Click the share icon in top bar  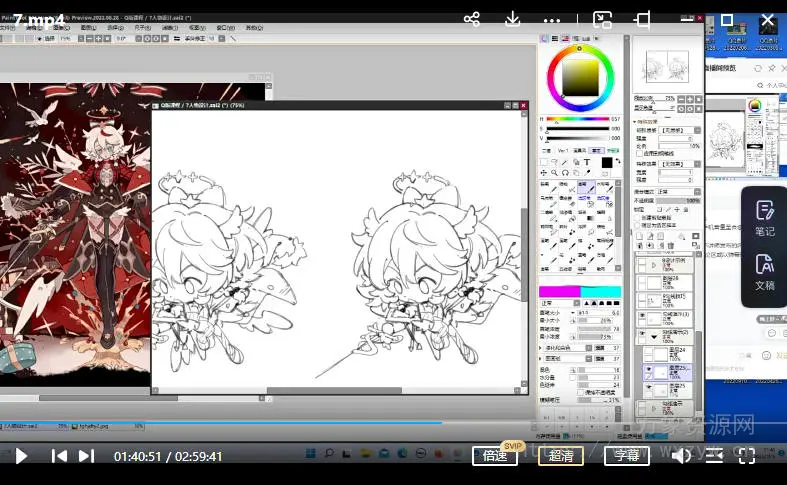pyautogui.click(x=472, y=19)
